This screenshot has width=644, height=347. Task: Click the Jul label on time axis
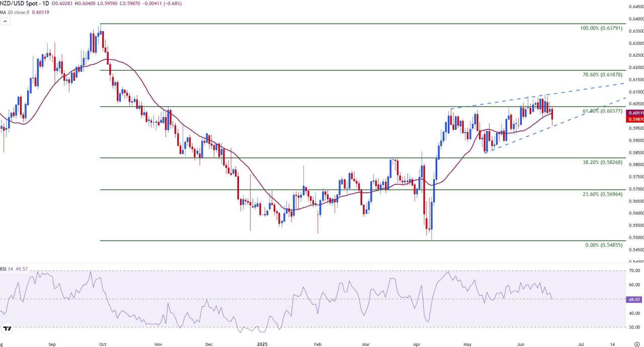click(x=581, y=344)
